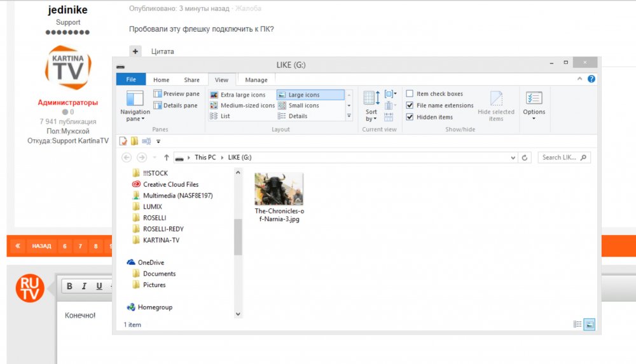The height and width of the screenshot is (364, 636).
Task: Go up one folder level
Action: point(167,158)
